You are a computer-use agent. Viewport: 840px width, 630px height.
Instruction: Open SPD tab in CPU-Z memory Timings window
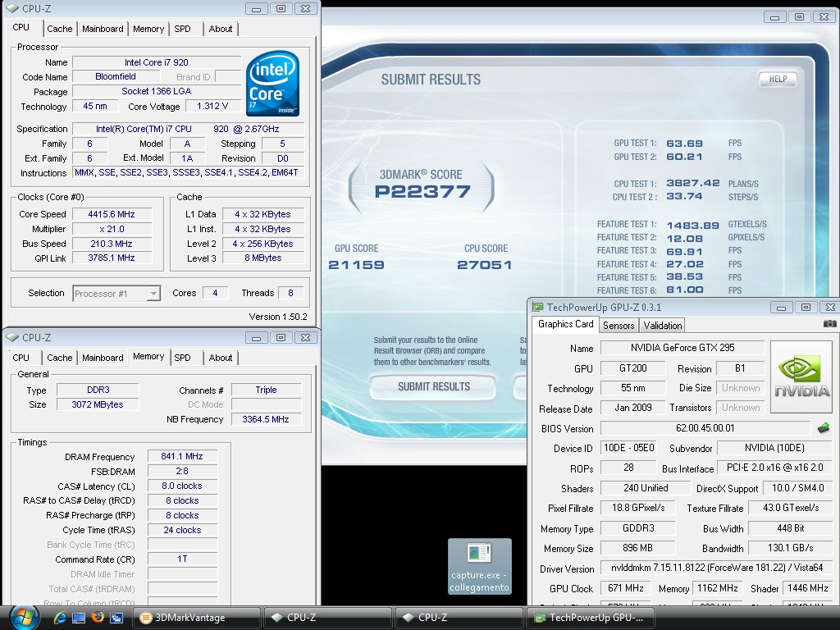point(182,358)
